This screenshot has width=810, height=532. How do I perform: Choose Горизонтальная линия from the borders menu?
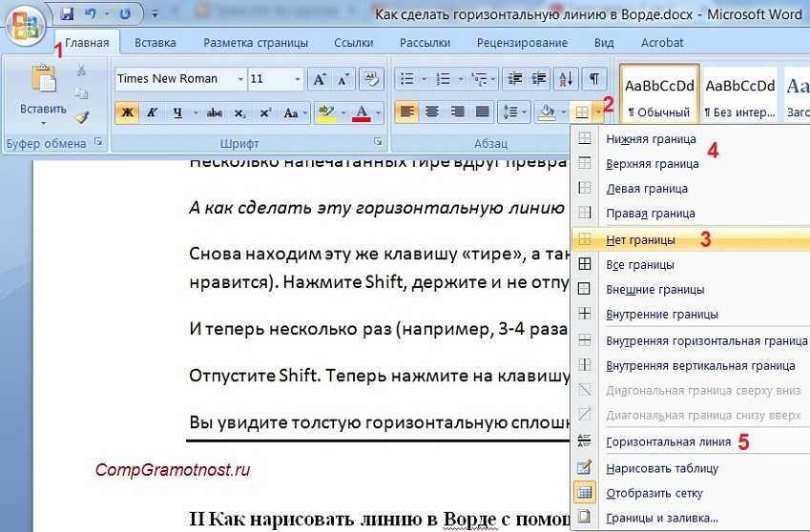(668, 441)
